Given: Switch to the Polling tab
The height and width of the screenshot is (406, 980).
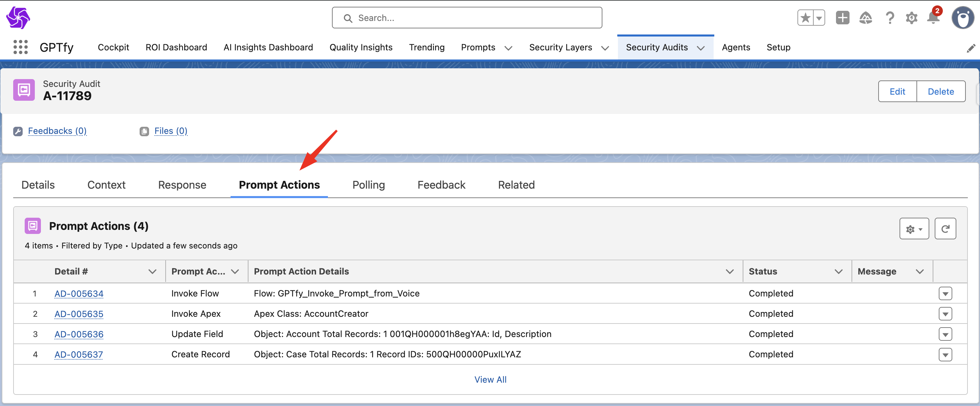Looking at the screenshot, I should (x=368, y=185).
